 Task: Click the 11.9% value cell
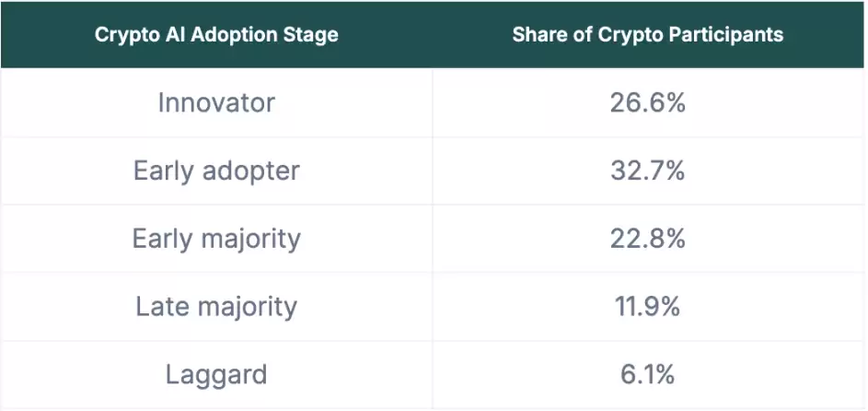(x=647, y=307)
